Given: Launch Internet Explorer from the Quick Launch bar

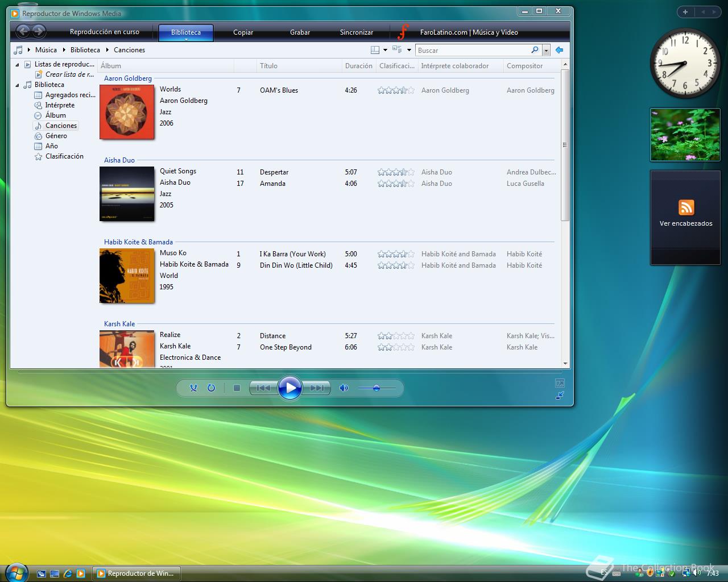Looking at the screenshot, I should click(68, 573).
